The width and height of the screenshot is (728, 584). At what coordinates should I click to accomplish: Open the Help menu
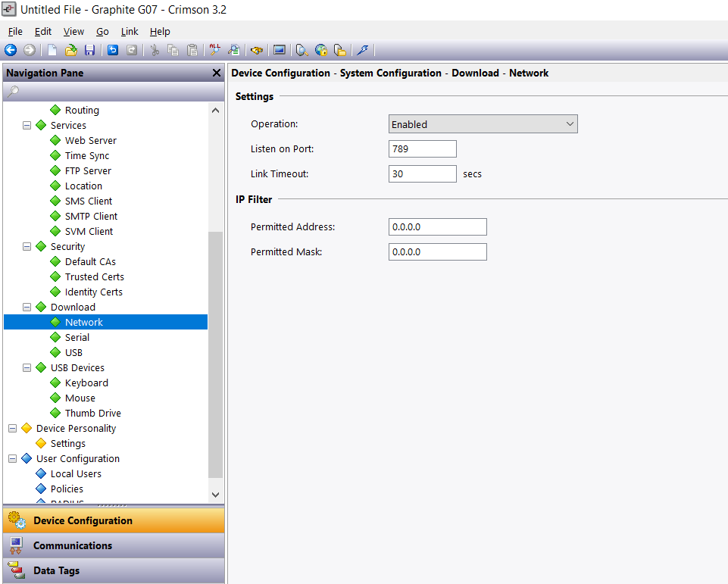pyautogui.click(x=160, y=32)
